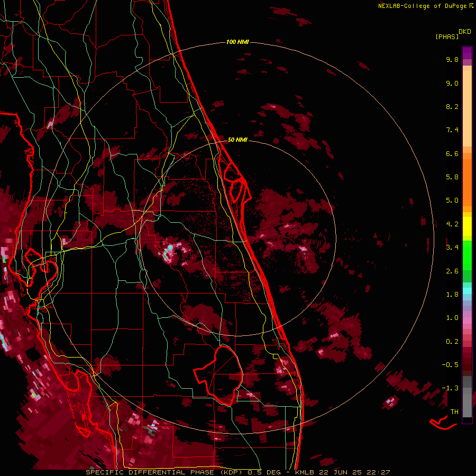
Task: Select the 1.8 legend value
Action: [452, 295]
